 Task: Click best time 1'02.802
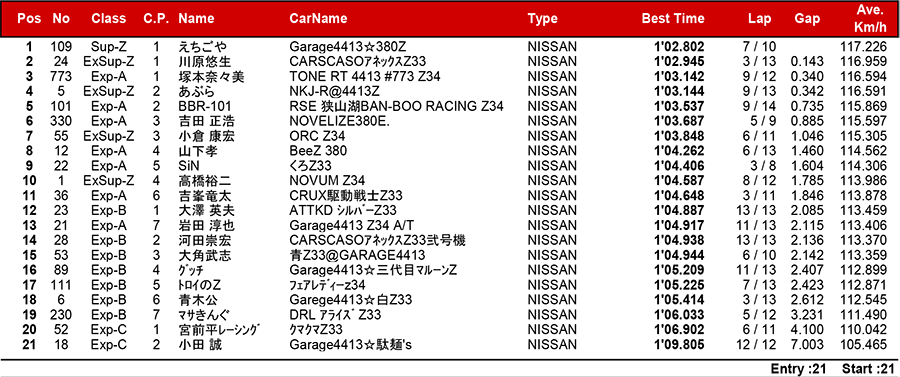coord(679,47)
